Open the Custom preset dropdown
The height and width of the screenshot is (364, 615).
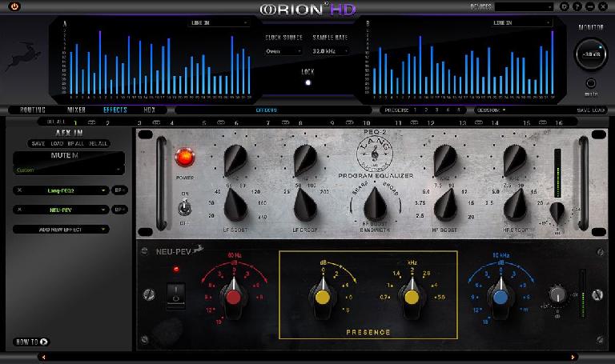[68, 170]
